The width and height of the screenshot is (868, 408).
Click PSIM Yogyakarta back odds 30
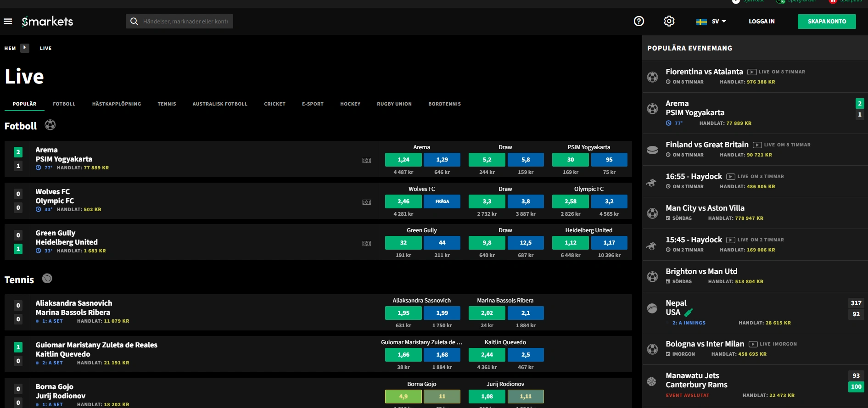tap(571, 160)
